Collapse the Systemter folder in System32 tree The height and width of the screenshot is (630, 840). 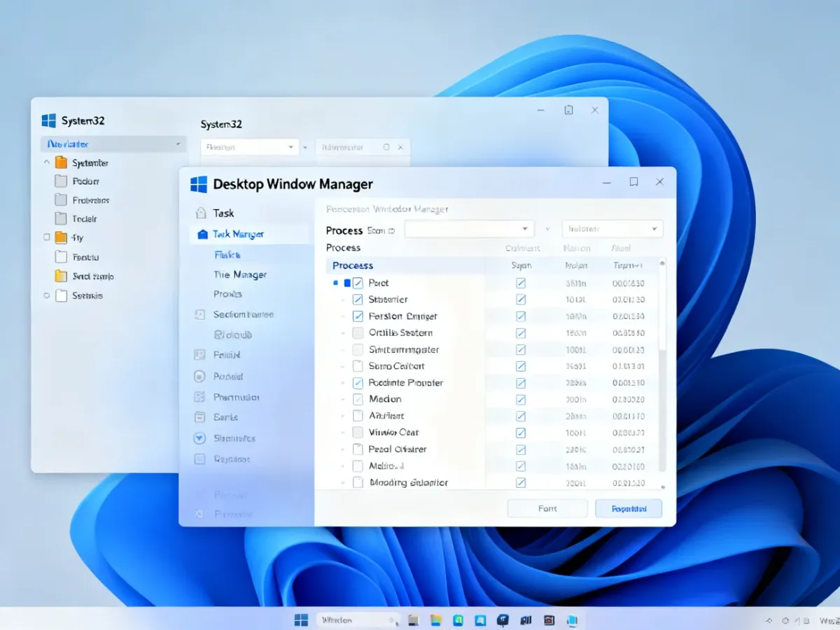47,162
